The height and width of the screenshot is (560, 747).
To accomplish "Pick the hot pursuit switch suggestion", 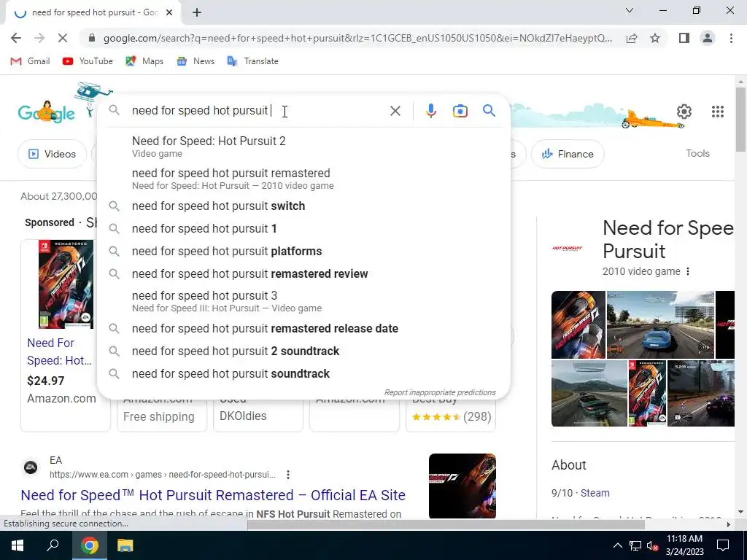I will click(x=304, y=206).
